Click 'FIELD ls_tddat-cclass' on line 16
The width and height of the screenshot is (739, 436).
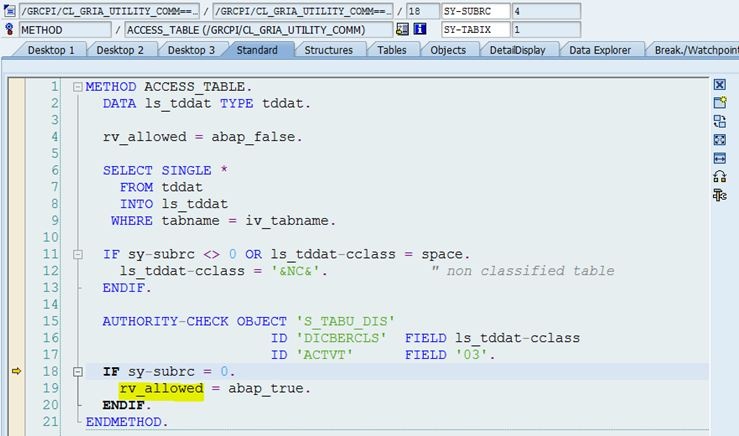pyautogui.click(x=493, y=338)
